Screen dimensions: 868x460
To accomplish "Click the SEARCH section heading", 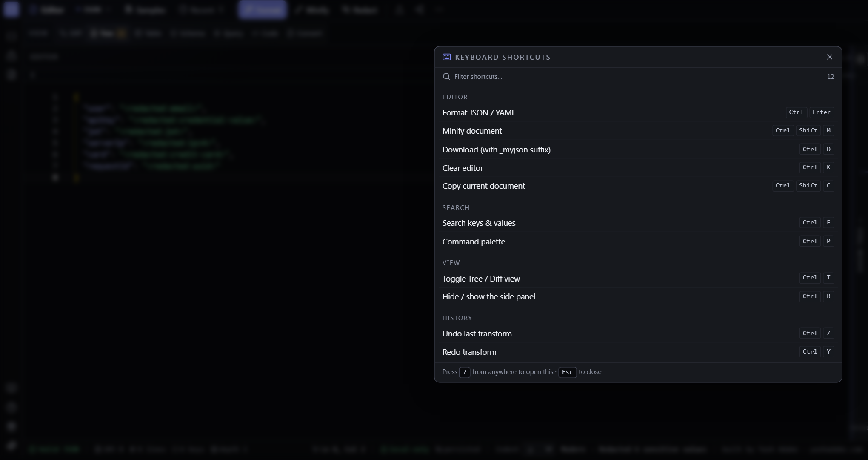I will pos(456,208).
